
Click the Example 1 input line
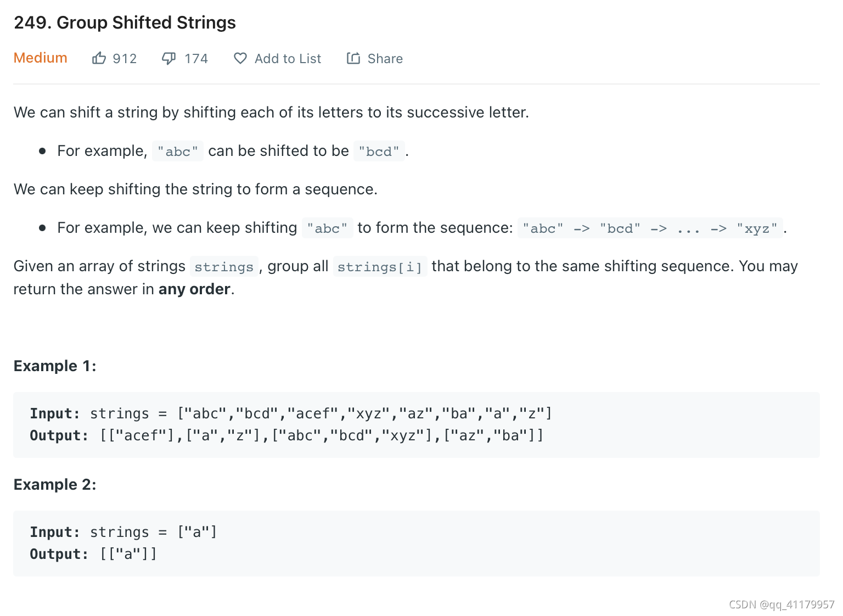tap(291, 413)
